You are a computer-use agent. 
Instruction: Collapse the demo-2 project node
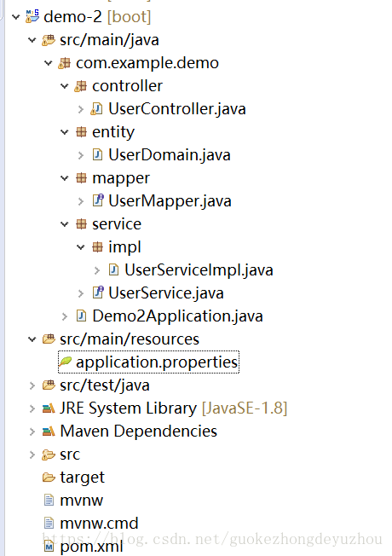(x=15, y=17)
